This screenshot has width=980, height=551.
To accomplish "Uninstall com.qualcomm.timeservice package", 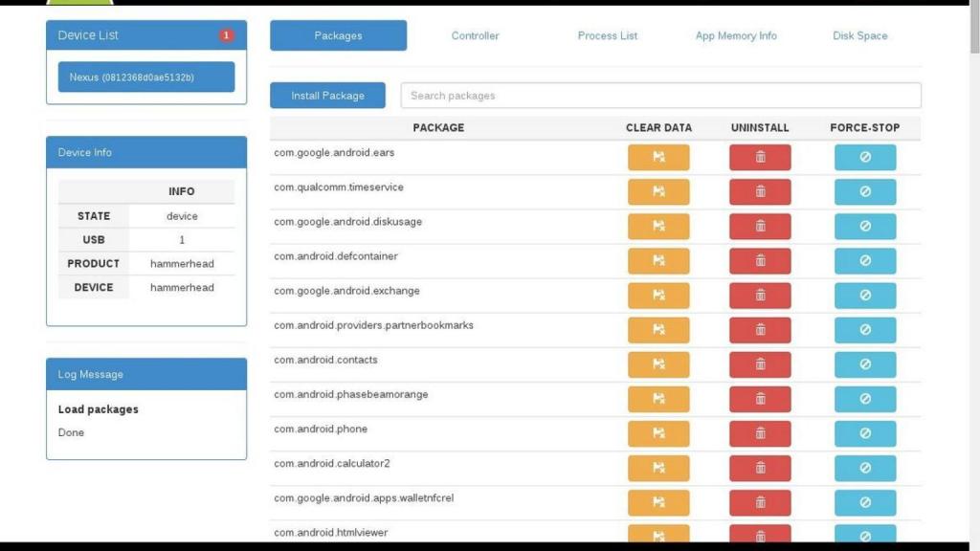I will coord(760,190).
